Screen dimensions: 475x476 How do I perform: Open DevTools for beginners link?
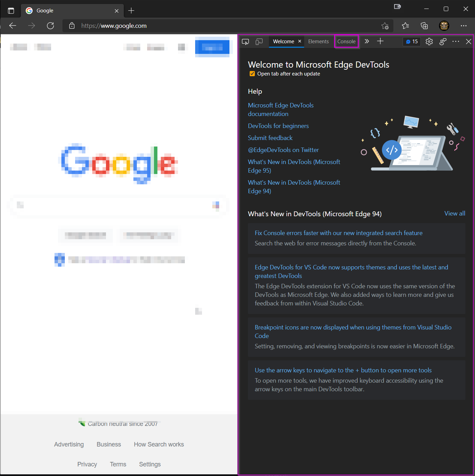(278, 126)
